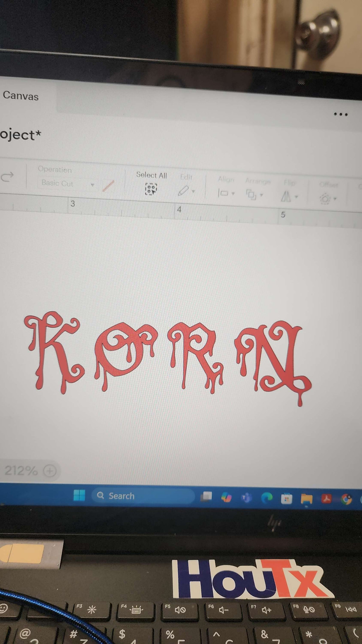Screen dimensions: 362x644
Task: Expand the Align dropdown arrow
Action: pyautogui.click(x=233, y=194)
